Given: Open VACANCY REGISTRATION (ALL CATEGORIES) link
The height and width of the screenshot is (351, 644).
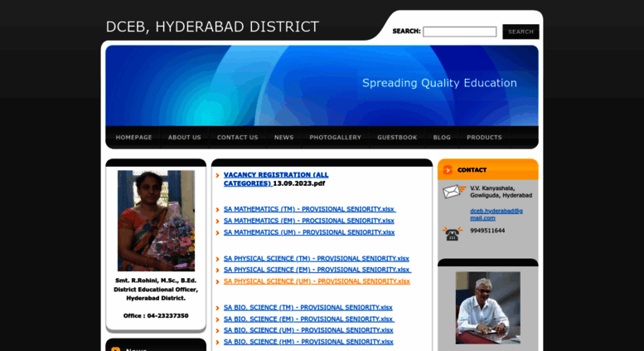Looking at the screenshot, I should click(276, 179).
